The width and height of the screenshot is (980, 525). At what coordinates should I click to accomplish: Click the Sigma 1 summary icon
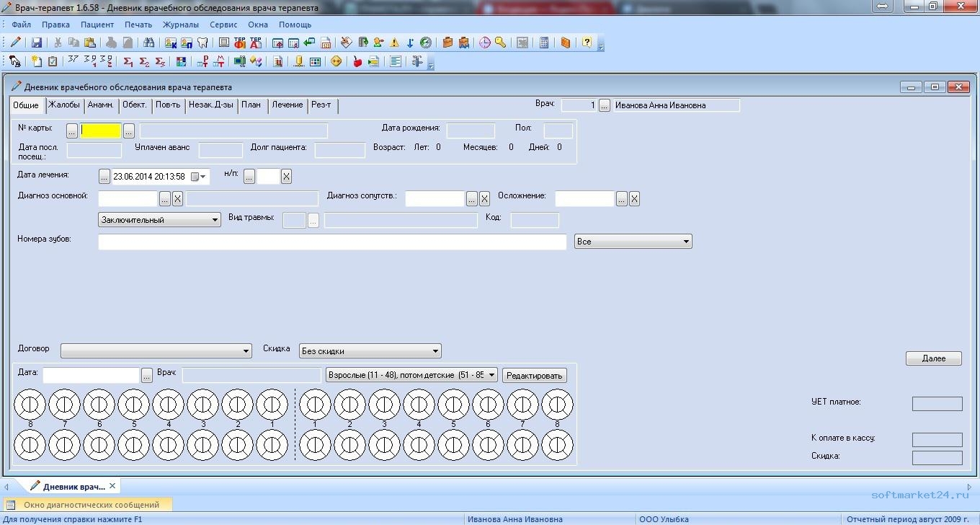tap(128, 62)
